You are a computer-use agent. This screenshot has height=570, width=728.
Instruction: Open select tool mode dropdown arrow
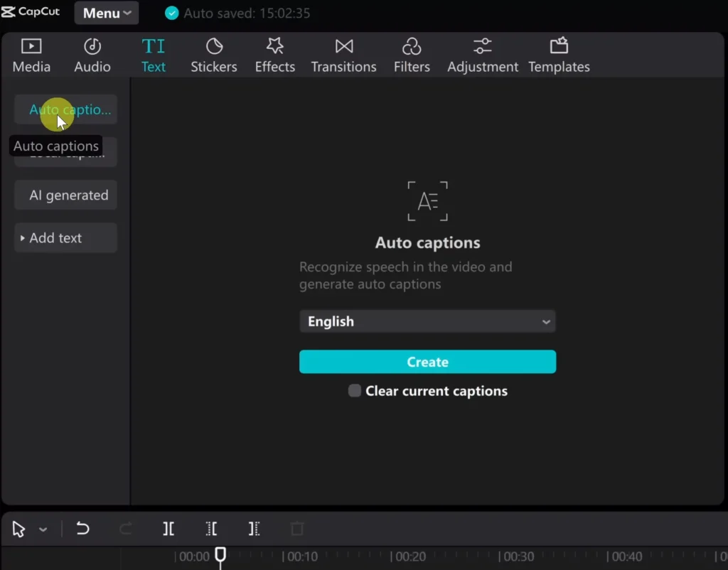pos(43,529)
